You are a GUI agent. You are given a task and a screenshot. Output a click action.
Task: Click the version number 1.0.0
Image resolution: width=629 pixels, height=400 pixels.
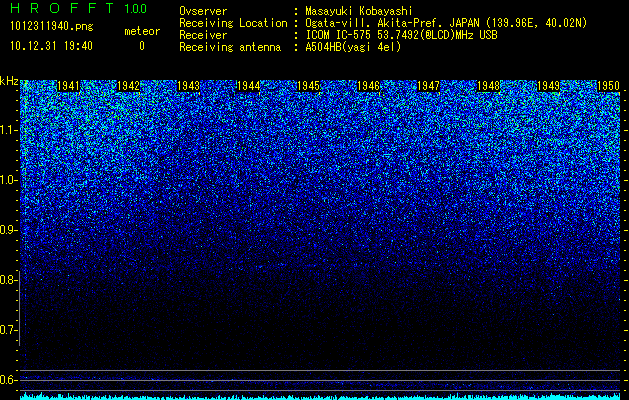[136, 8]
